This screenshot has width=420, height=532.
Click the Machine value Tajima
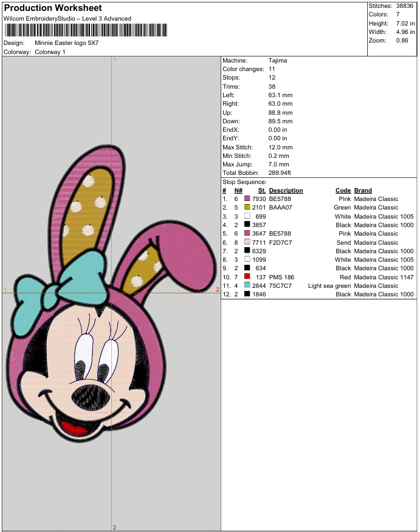point(278,61)
